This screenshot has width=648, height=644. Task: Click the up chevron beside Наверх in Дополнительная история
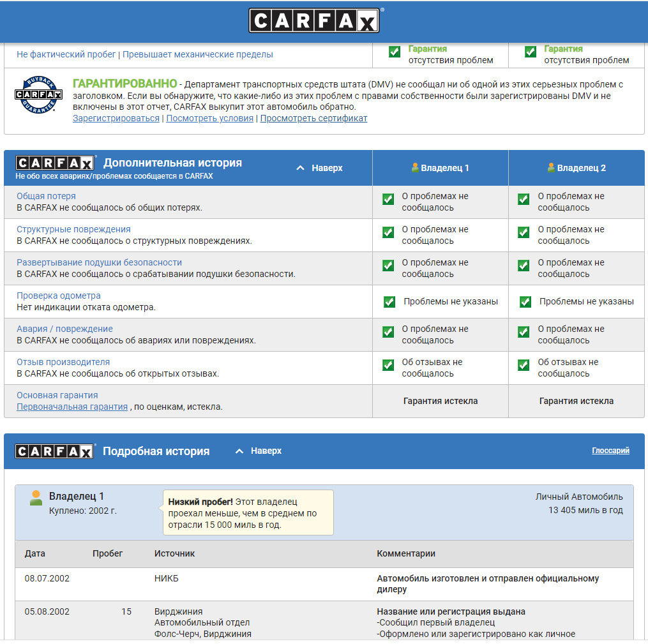(301, 168)
